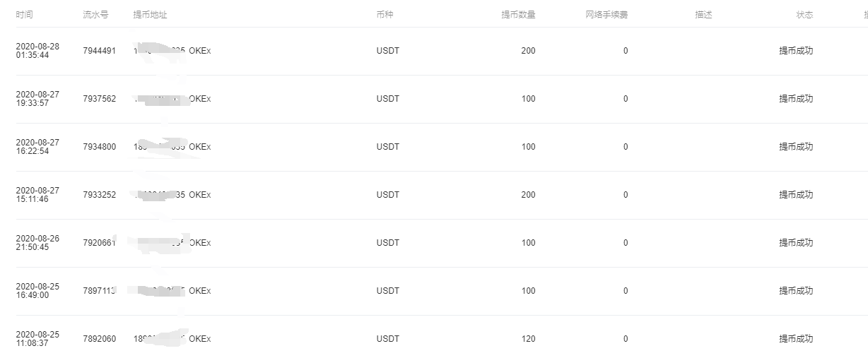Viewport: 868px width, 358px height.
Task: Click the 网络手续费 column header
Action: [x=606, y=15]
